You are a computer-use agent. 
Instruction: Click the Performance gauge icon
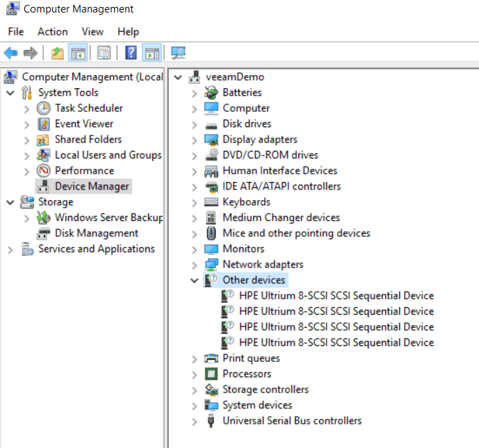pos(43,171)
